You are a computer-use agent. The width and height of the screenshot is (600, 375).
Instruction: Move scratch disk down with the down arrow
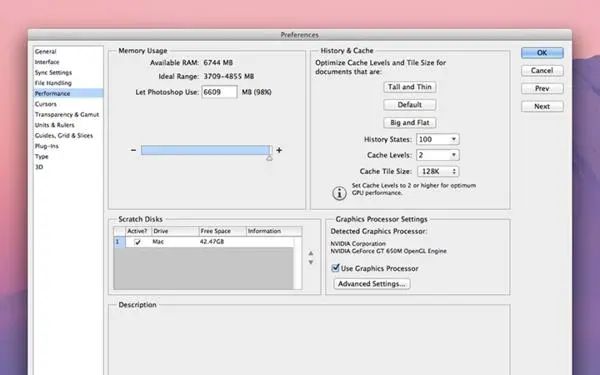[x=311, y=262]
